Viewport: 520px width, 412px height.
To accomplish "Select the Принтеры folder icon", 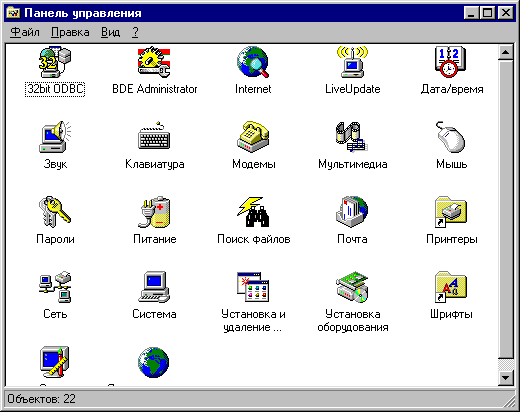I will pos(451,212).
